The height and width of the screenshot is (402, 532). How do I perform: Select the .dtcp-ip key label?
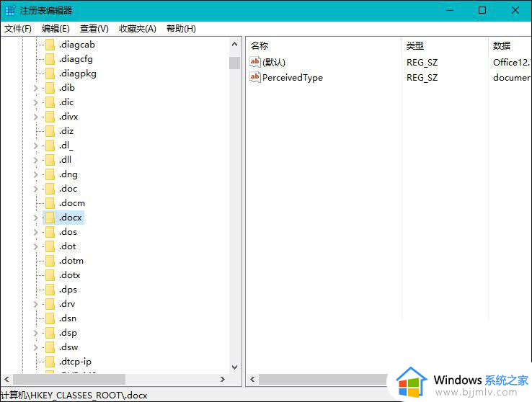point(75,362)
